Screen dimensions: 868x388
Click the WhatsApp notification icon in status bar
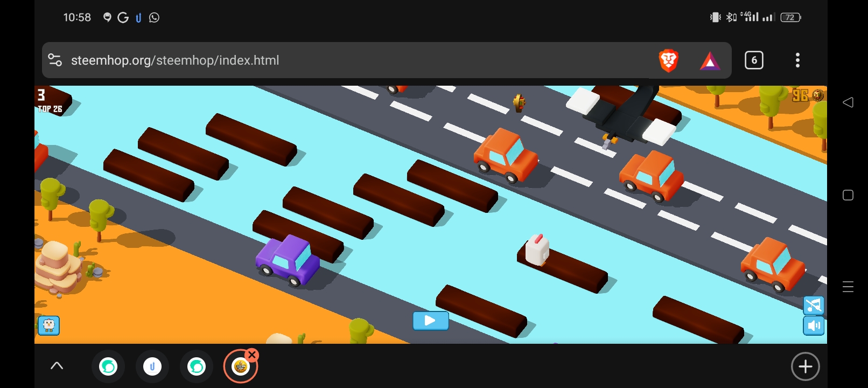click(154, 18)
